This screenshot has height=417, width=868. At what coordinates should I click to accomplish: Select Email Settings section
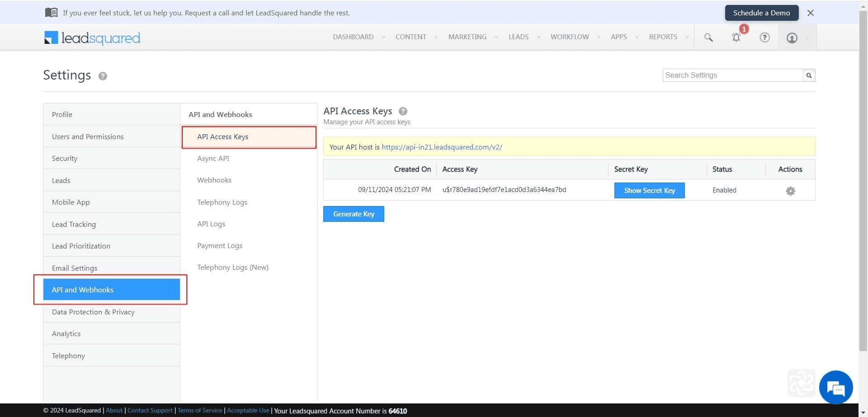click(111, 268)
